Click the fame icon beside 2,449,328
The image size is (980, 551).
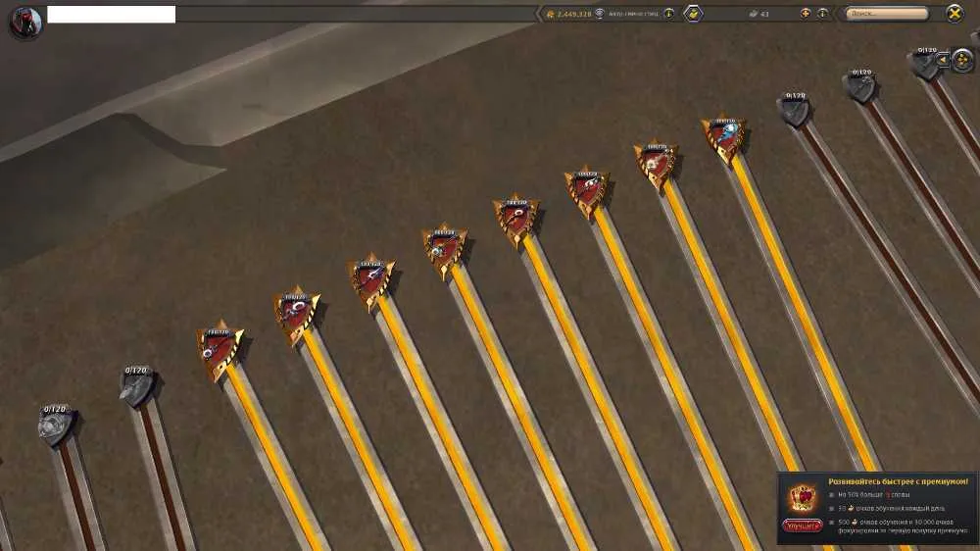click(550, 14)
